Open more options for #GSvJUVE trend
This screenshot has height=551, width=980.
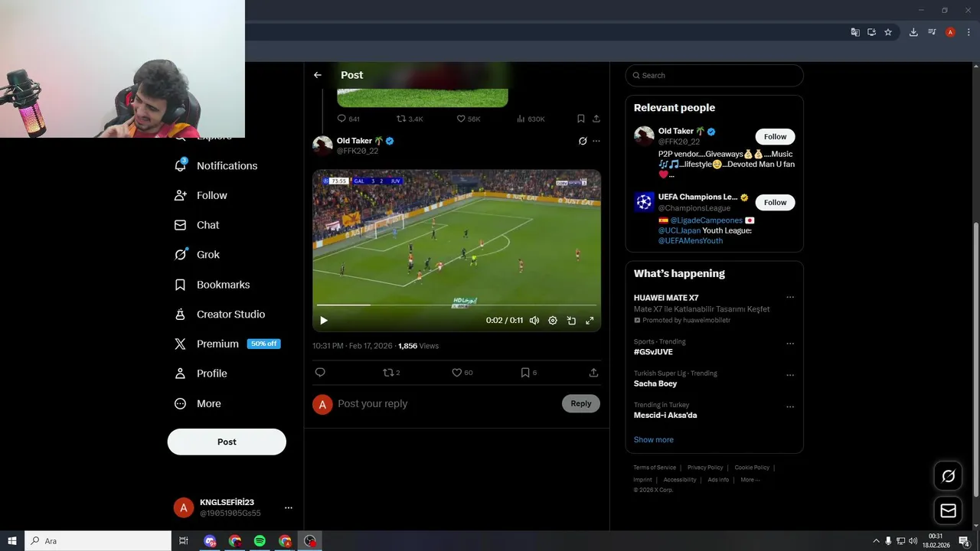[x=790, y=344]
